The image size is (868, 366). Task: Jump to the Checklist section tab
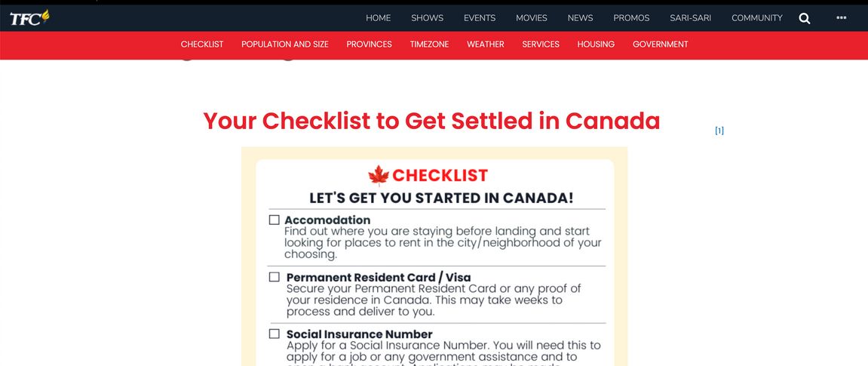click(202, 45)
